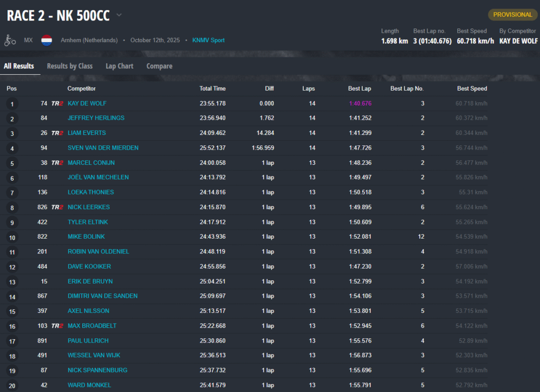Image resolution: width=540 pixels, height=392 pixels.
Task: Click the TR2 badge beside Liam Everts
Action: click(57, 133)
